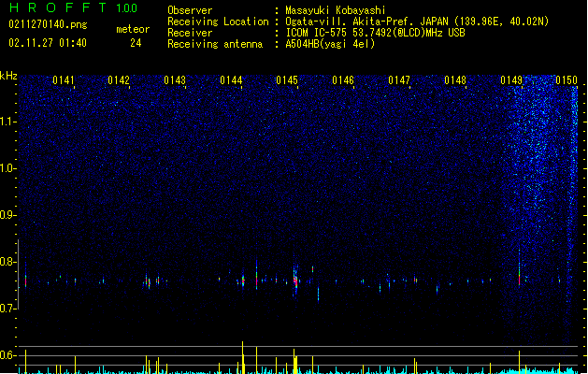The height and width of the screenshot is (374, 588).
Task: Click the meteor count label
Action: click(x=133, y=29)
